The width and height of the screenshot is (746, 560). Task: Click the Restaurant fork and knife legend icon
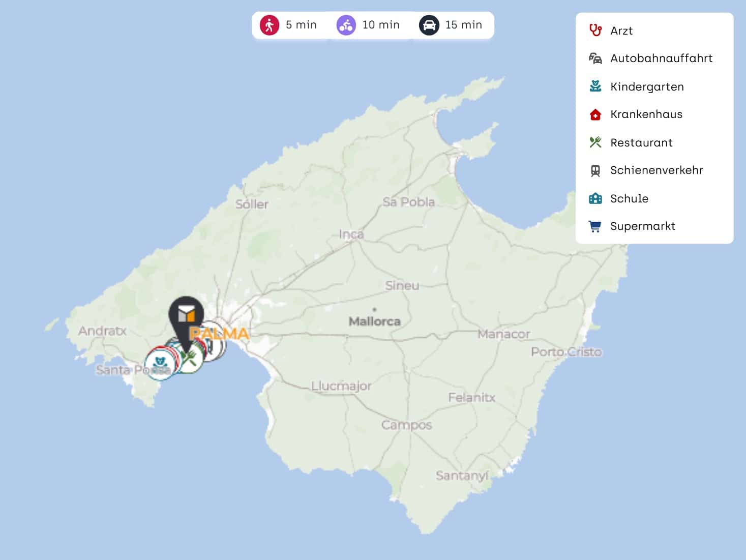(595, 142)
